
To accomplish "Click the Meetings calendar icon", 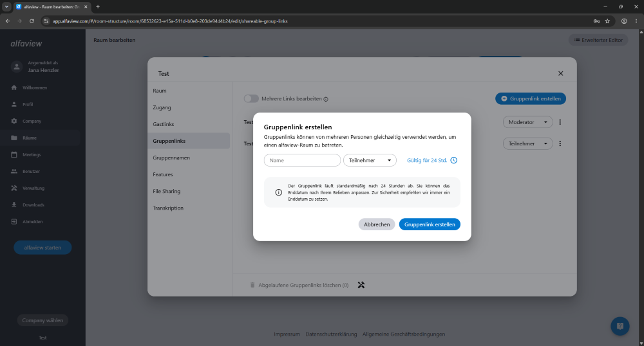I will (14, 154).
